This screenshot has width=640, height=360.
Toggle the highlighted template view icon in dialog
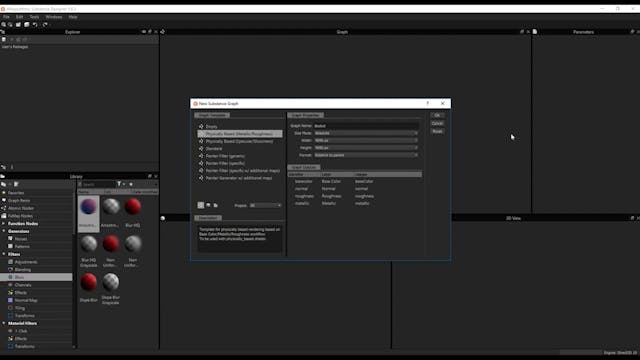pyautogui.click(x=201, y=205)
